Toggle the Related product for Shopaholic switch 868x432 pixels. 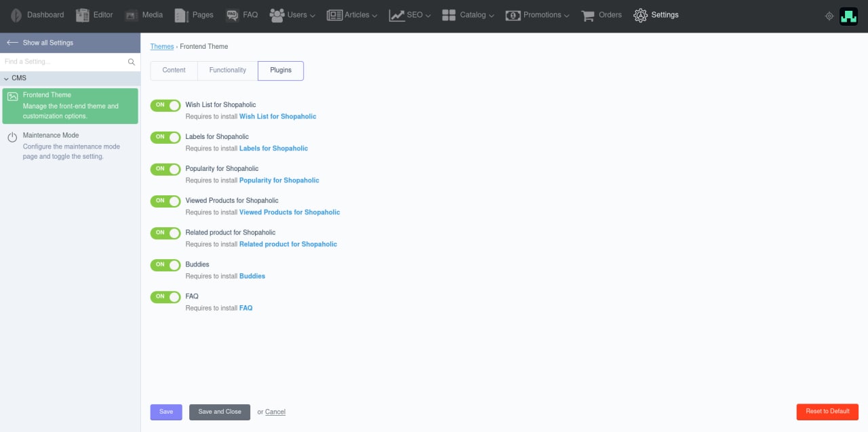(x=165, y=233)
